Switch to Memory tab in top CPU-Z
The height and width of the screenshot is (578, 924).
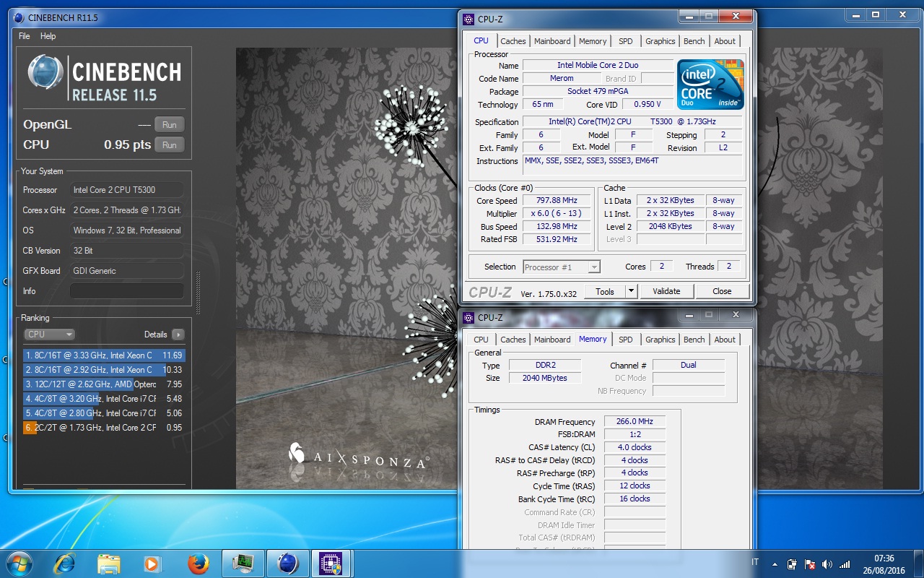click(593, 41)
